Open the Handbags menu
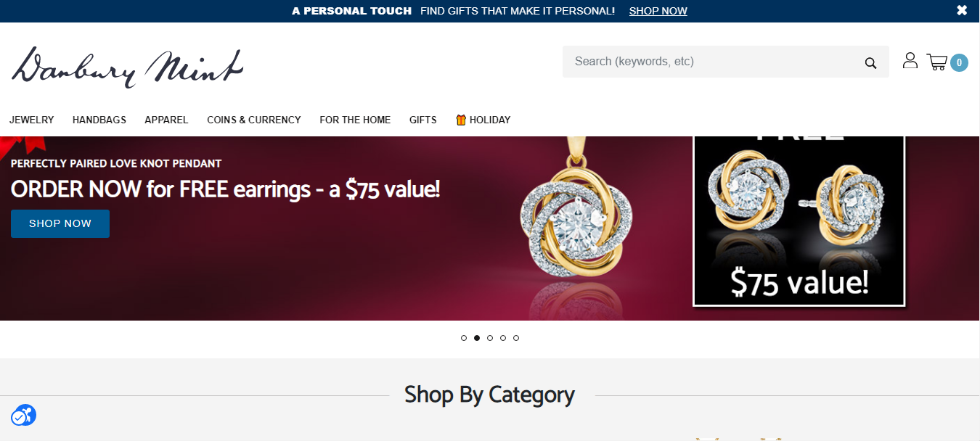Image resolution: width=980 pixels, height=441 pixels. pos(99,120)
